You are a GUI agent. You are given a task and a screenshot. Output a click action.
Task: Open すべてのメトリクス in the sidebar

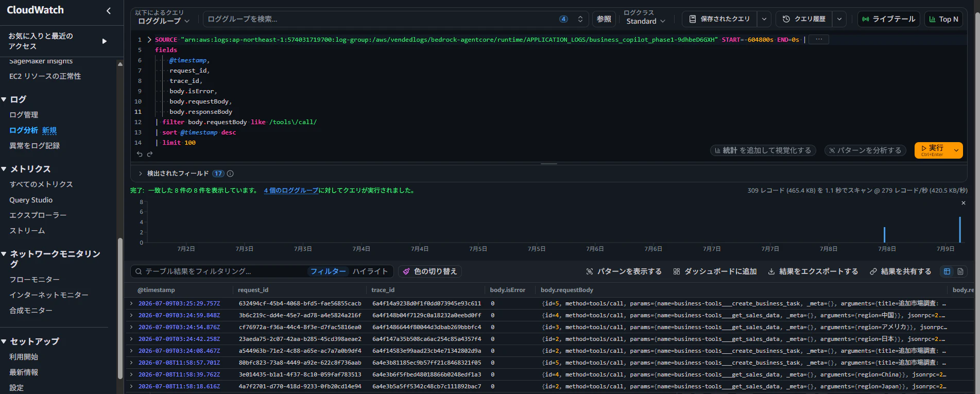[41, 184]
